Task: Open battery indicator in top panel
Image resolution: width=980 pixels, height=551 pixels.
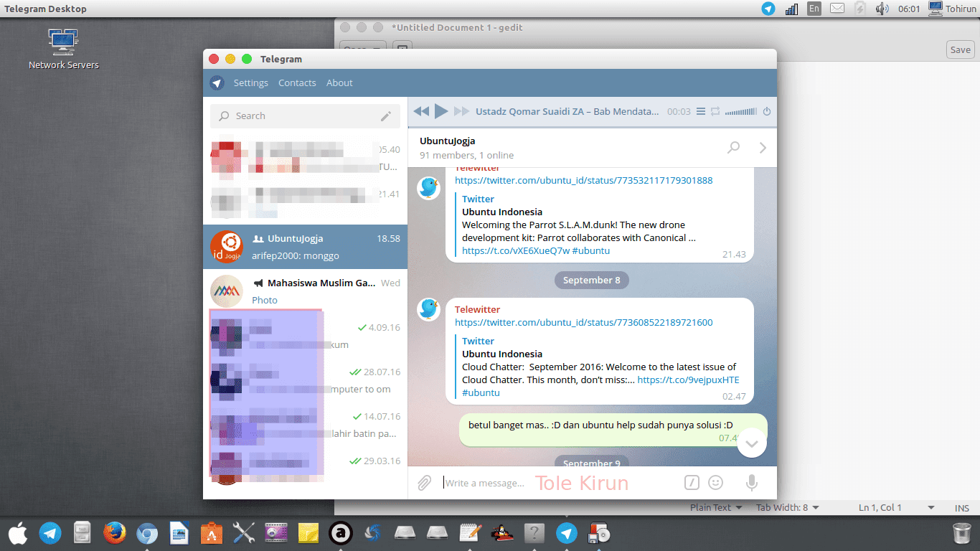Action: coord(859,9)
